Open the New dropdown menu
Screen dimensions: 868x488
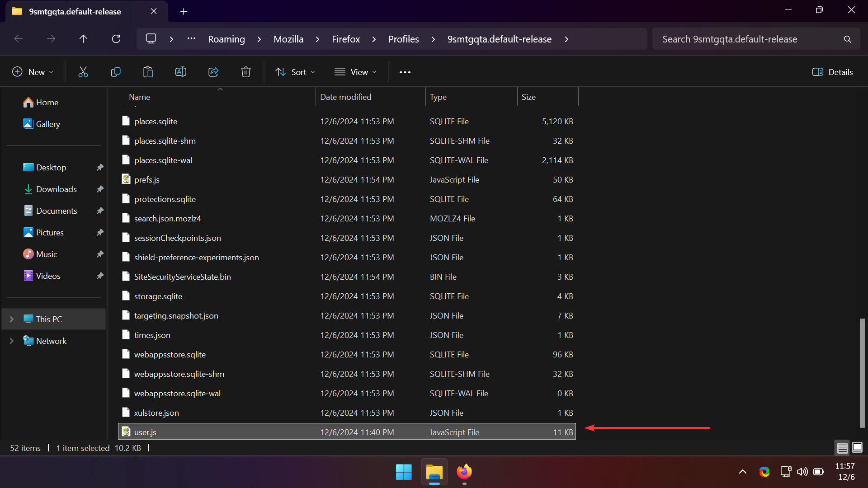33,72
